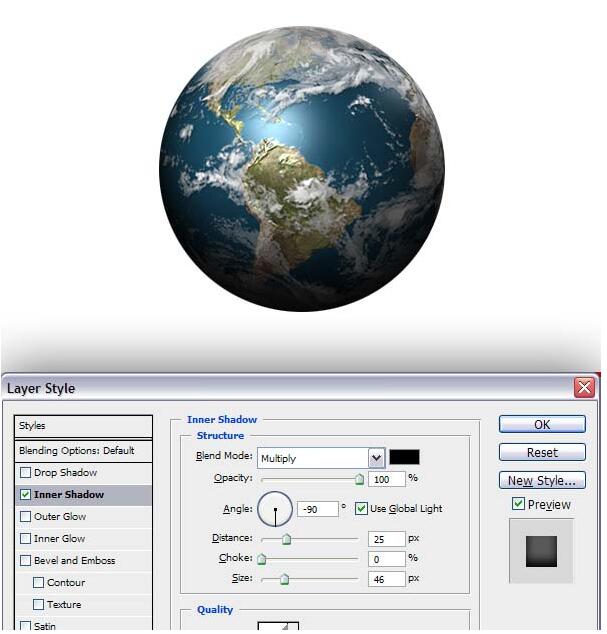Enable the Outer Glow checkbox

25,516
